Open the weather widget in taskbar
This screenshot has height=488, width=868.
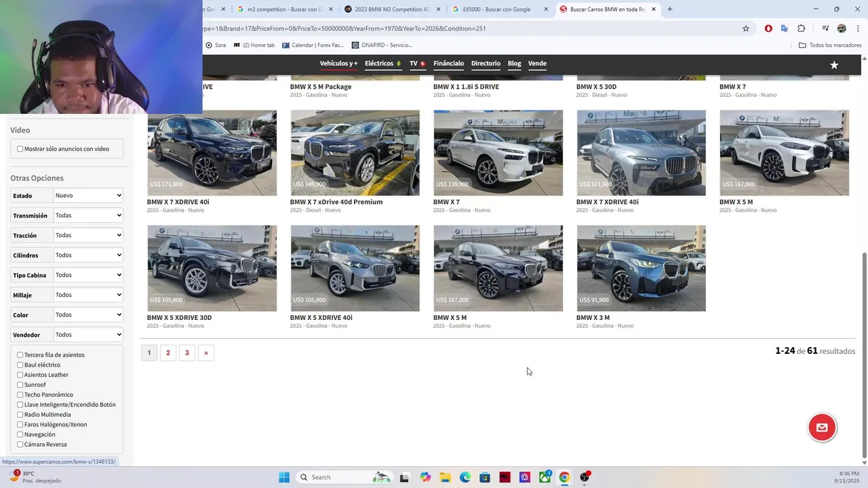(34, 477)
